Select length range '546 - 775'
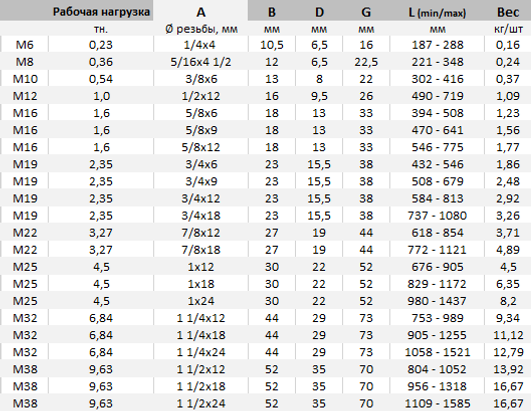Image resolution: width=531 pixels, height=411 pixels. click(437, 147)
